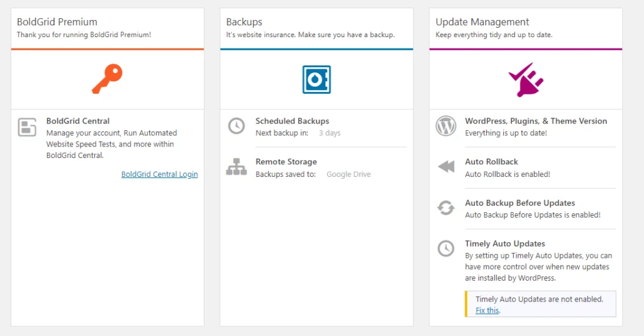The height and width of the screenshot is (336, 644).
Task: Click the network icon beside Remote Storage
Action: coord(236,167)
